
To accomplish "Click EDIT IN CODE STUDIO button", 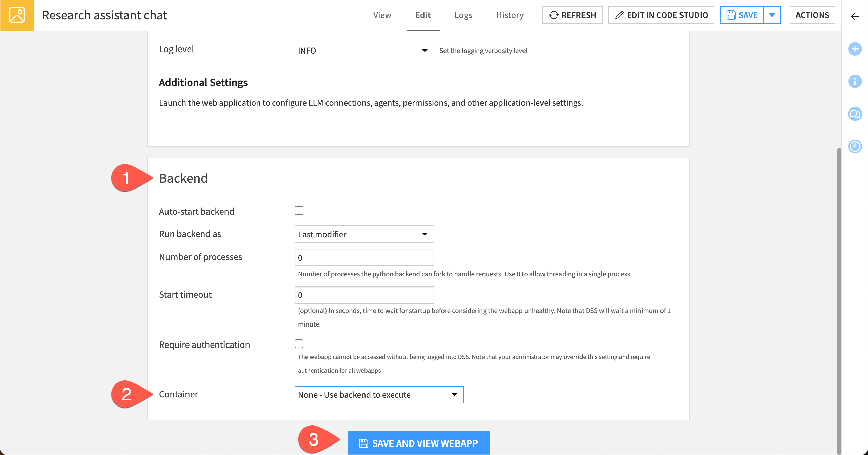I will click(661, 15).
